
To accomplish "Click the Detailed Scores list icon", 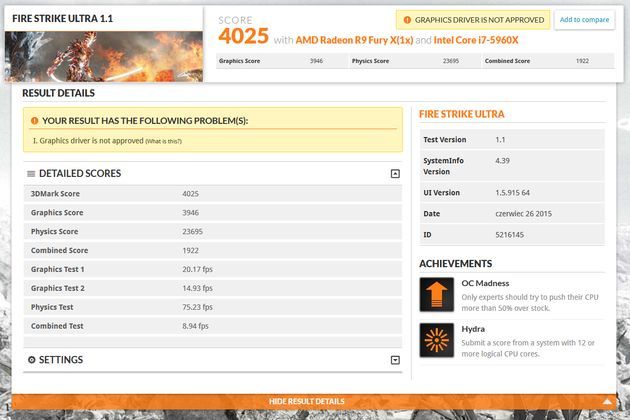I will tap(31, 174).
